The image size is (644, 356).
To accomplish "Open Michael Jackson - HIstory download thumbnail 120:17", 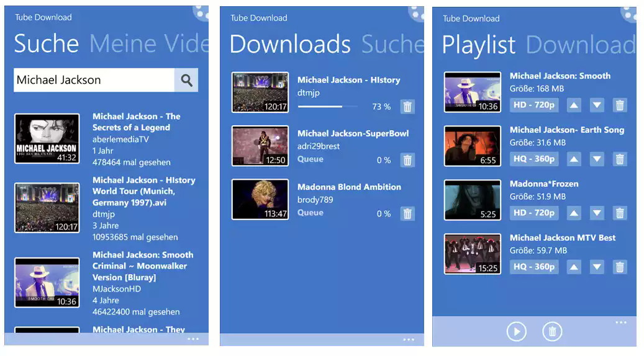I will (x=260, y=92).
